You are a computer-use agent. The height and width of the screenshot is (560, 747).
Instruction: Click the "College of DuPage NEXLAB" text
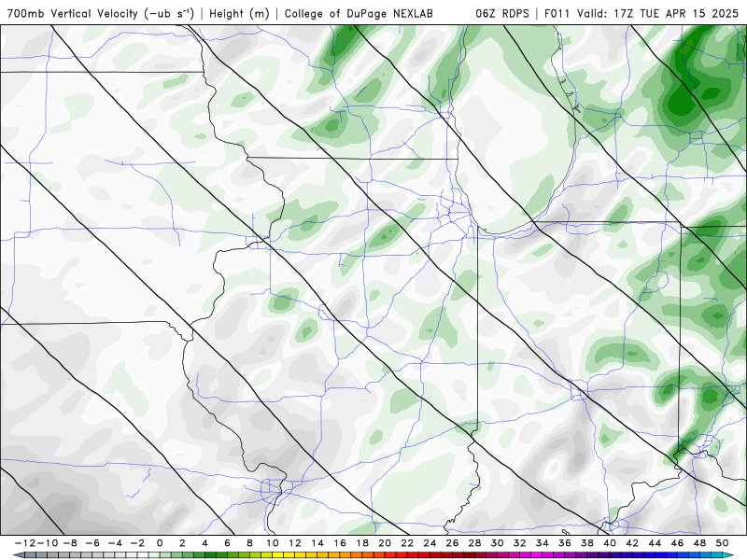359,13
